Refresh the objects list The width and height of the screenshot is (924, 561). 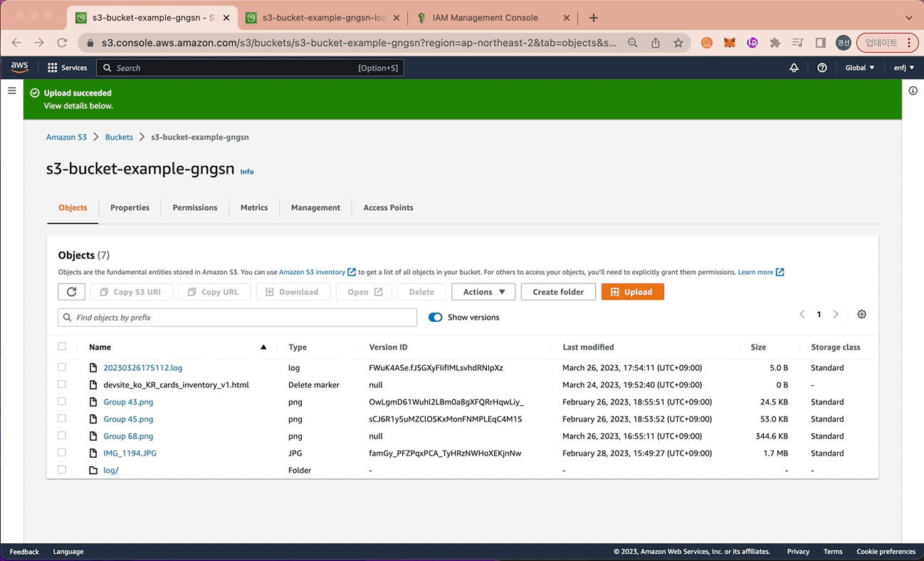click(71, 292)
